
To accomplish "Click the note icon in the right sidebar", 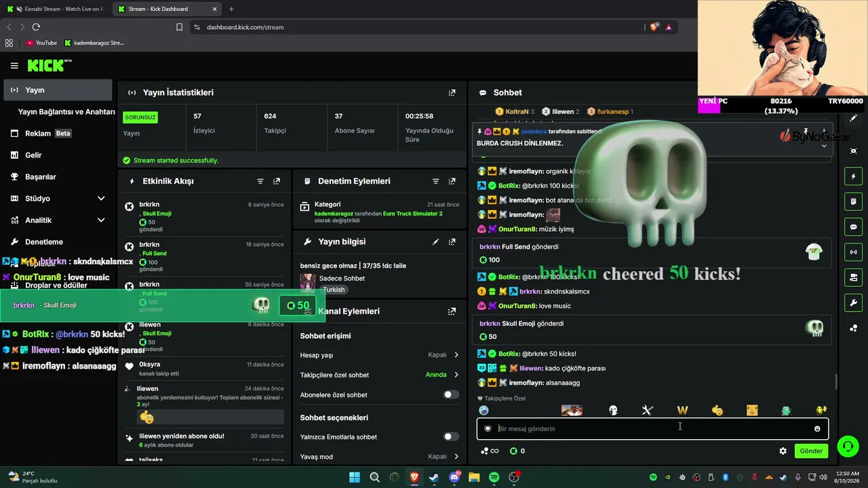I will [853, 201].
